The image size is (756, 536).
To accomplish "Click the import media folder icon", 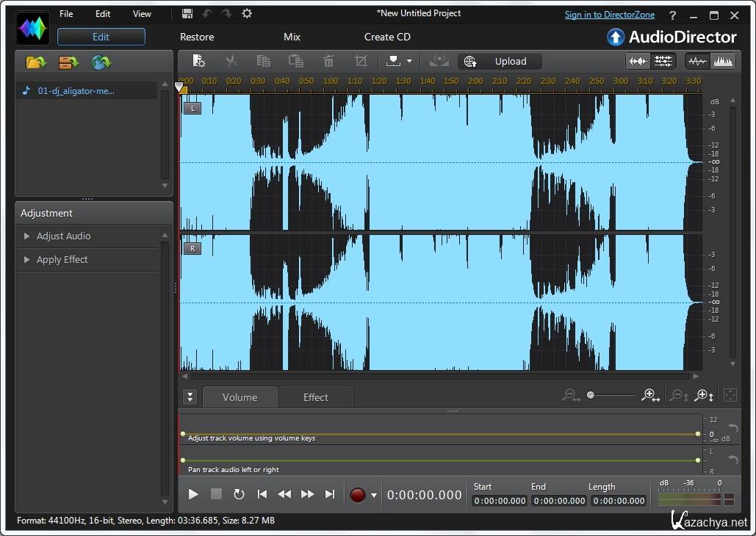I will (x=35, y=62).
